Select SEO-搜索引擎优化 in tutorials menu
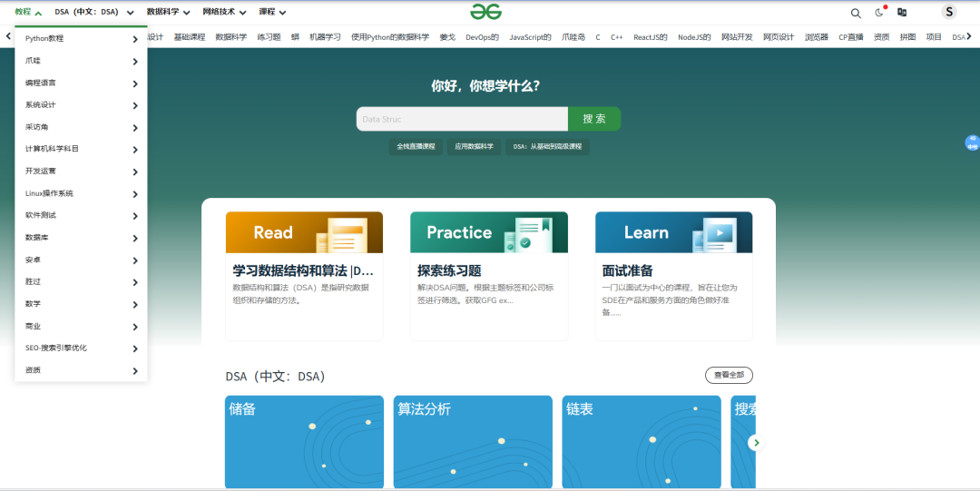The height and width of the screenshot is (491, 980). pos(82,348)
